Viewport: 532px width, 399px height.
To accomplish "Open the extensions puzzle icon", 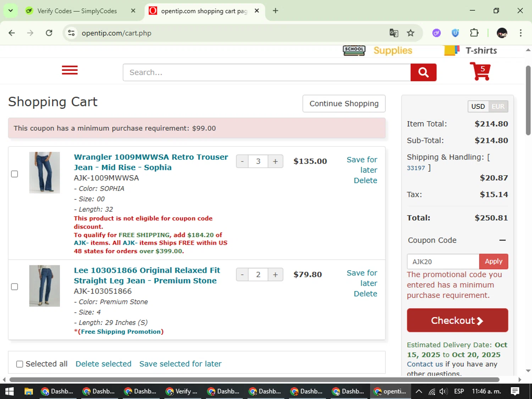I will [x=474, y=33].
